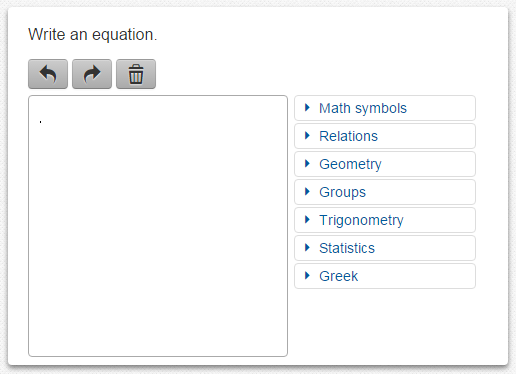Image resolution: width=516 pixels, height=374 pixels.
Task: Expand the Relations section arrow
Action: point(307,136)
